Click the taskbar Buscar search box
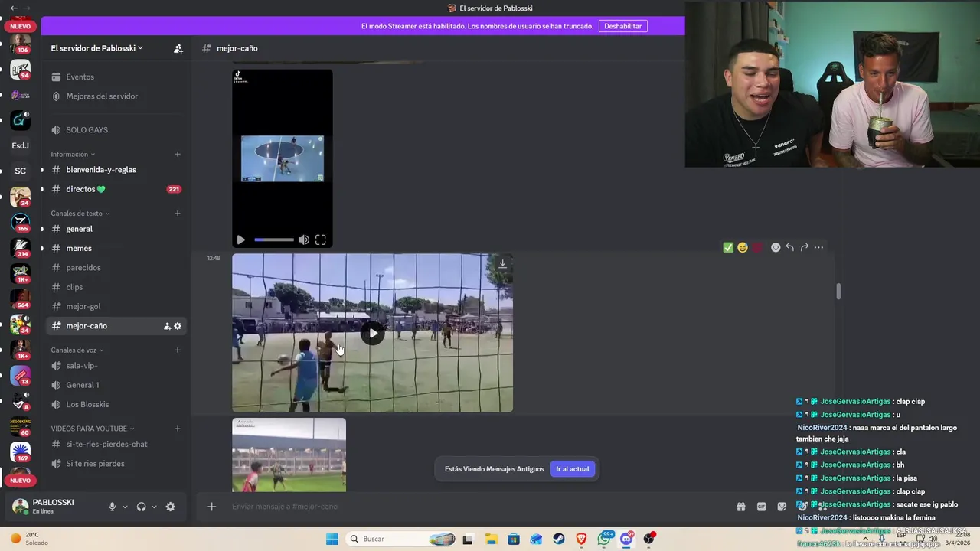This screenshot has width=980, height=551. pyautogui.click(x=400, y=539)
